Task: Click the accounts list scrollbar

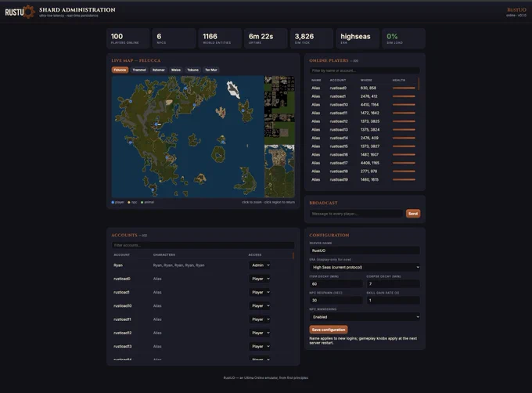Action: pos(293,255)
